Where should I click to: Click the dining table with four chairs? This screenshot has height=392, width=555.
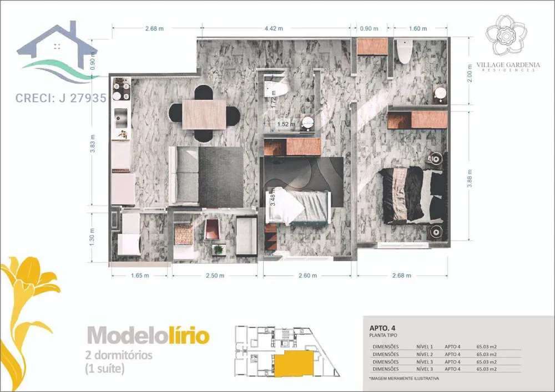(x=204, y=114)
